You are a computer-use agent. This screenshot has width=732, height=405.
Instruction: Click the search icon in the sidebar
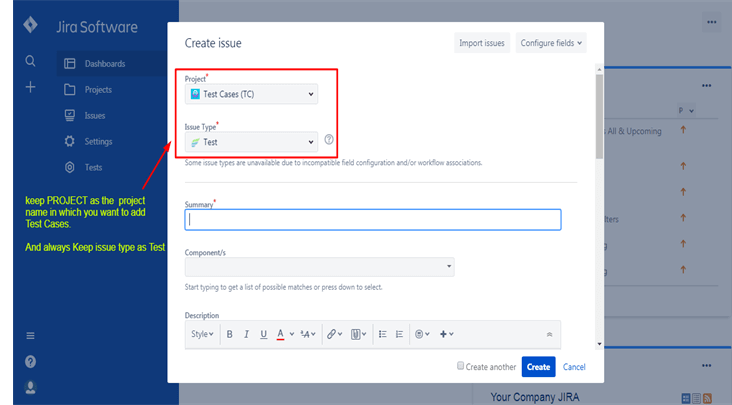(30, 62)
